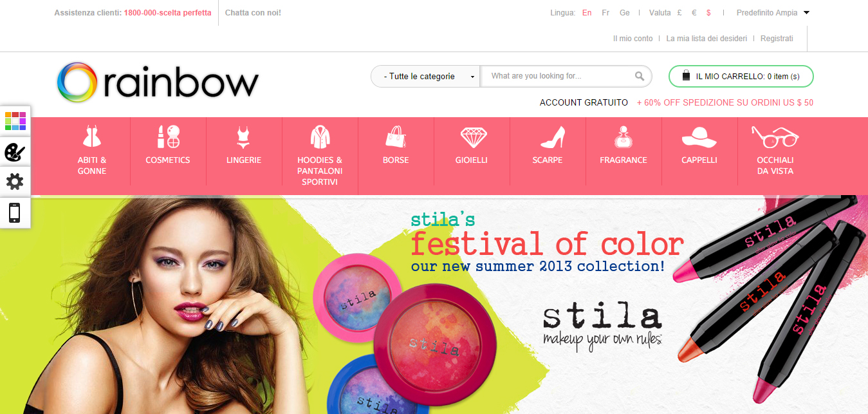
Task: Open the Gioielli diamond category
Action: (473, 136)
